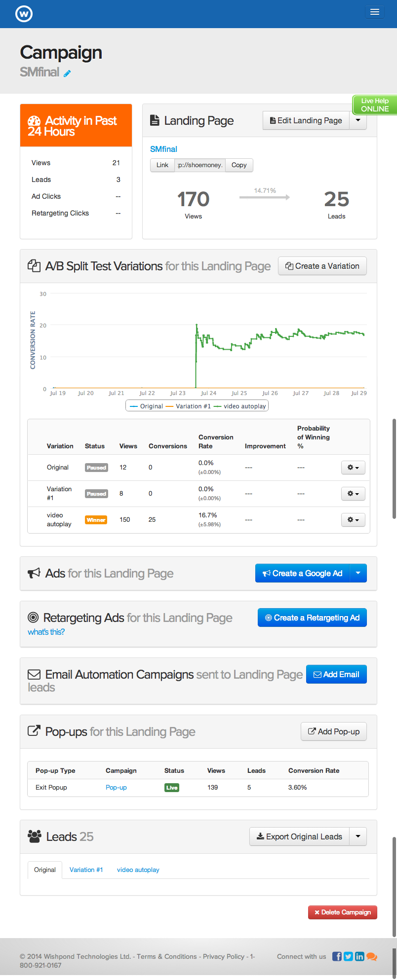397x980 pixels.
Task: Click the Wishpond logo icon
Action: (x=24, y=13)
